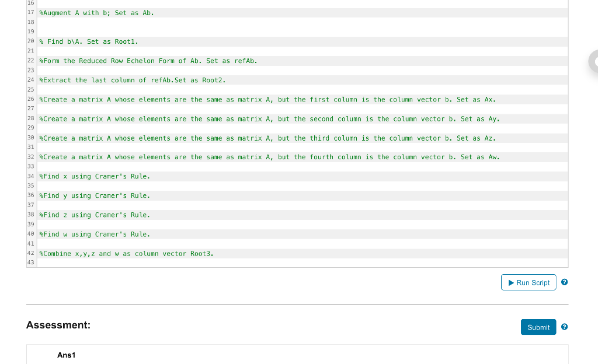Click the line 38 'Find z' comment
Image resolution: width=598 pixels, height=364 pixels.
point(93,215)
